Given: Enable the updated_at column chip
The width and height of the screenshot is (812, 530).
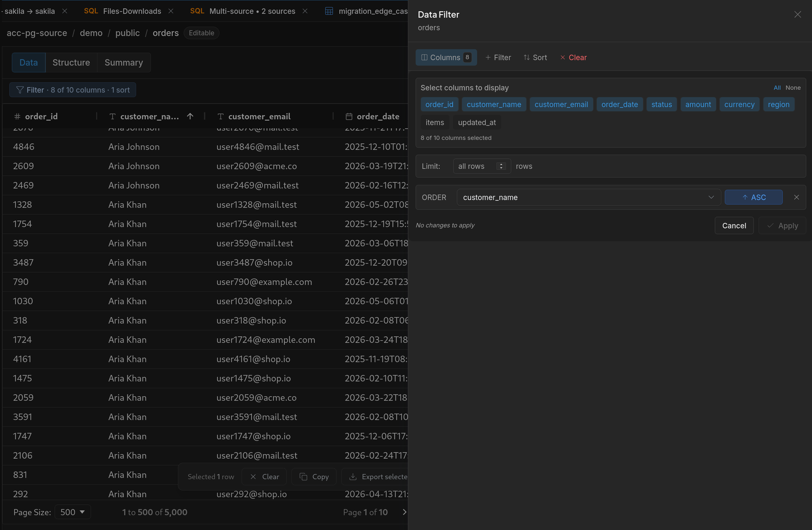Looking at the screenshot, I should pyautogui.click(x=477, y=123).
